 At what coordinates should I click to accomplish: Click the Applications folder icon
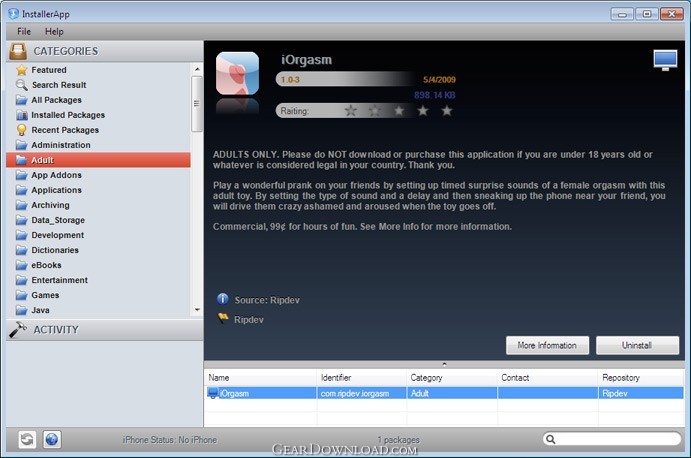click(21, 190)
